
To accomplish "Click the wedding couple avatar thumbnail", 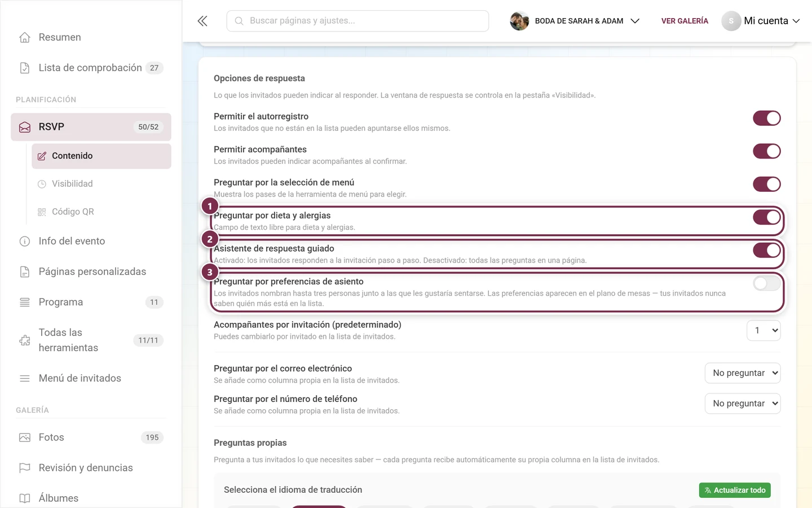I will click(519, 21).
